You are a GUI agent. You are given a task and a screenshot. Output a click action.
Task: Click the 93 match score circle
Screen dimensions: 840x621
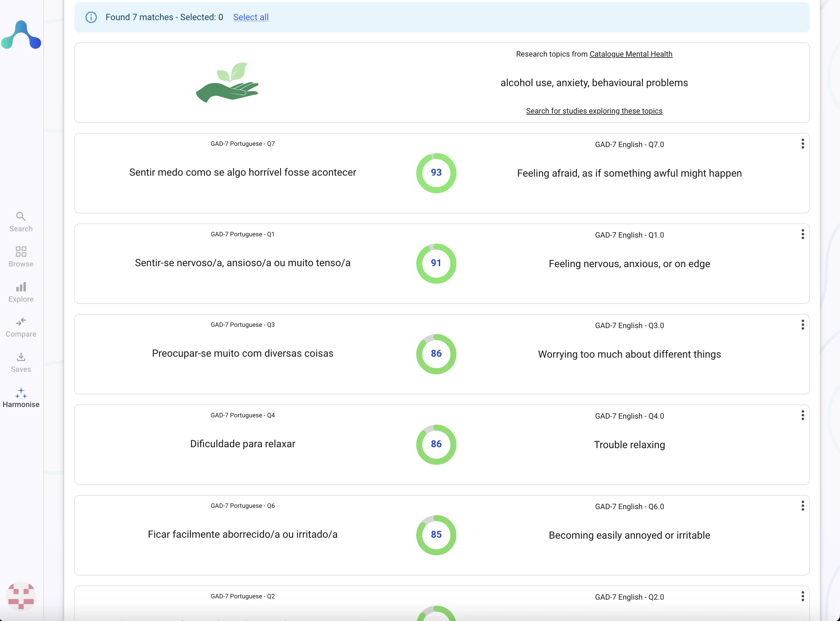point(436,173)
